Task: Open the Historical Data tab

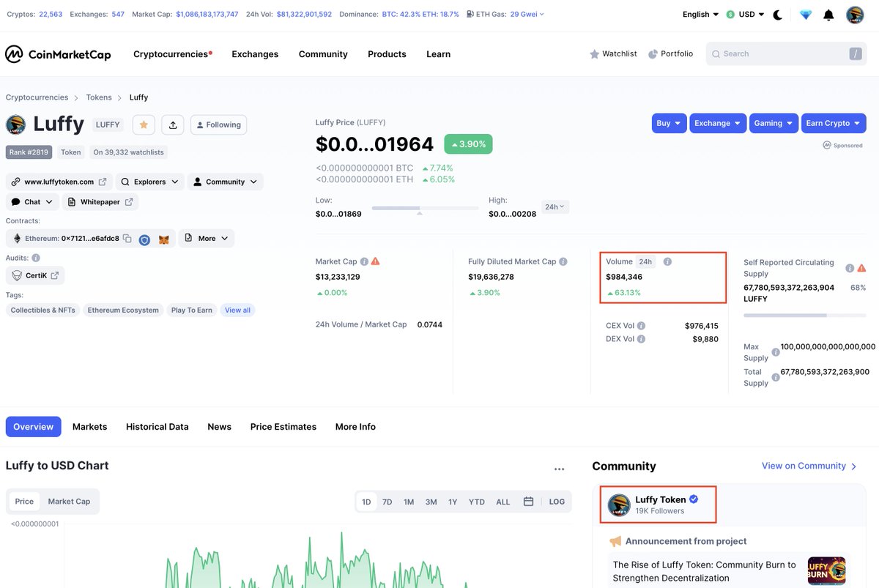Action: point(157,427)
